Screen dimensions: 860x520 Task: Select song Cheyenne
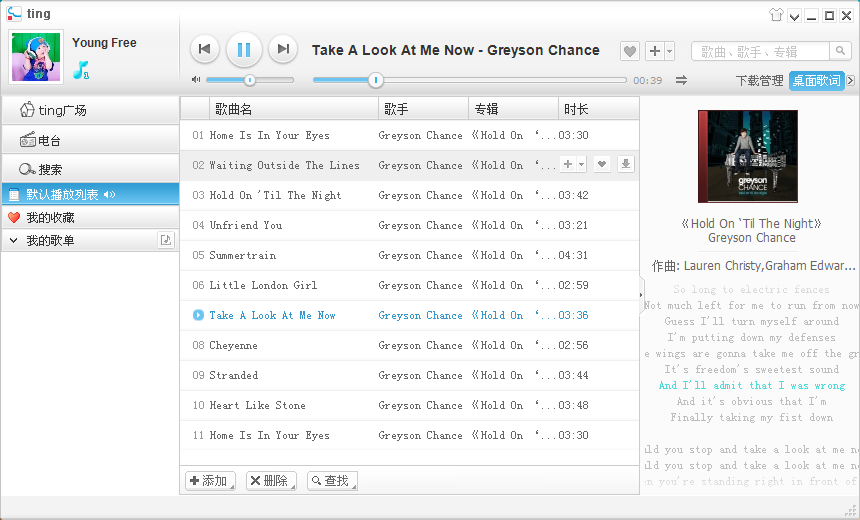pos(409,346)
